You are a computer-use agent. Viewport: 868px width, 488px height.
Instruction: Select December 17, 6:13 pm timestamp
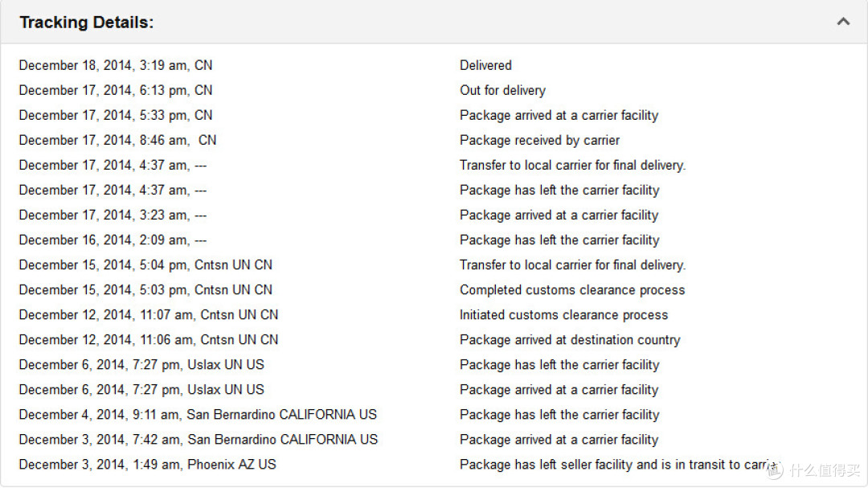coord(115,90)
